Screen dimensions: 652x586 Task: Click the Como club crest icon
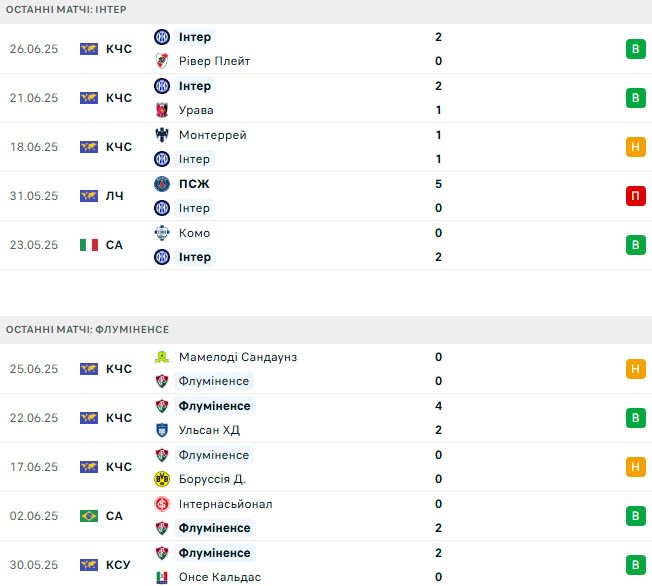[162, 233]
